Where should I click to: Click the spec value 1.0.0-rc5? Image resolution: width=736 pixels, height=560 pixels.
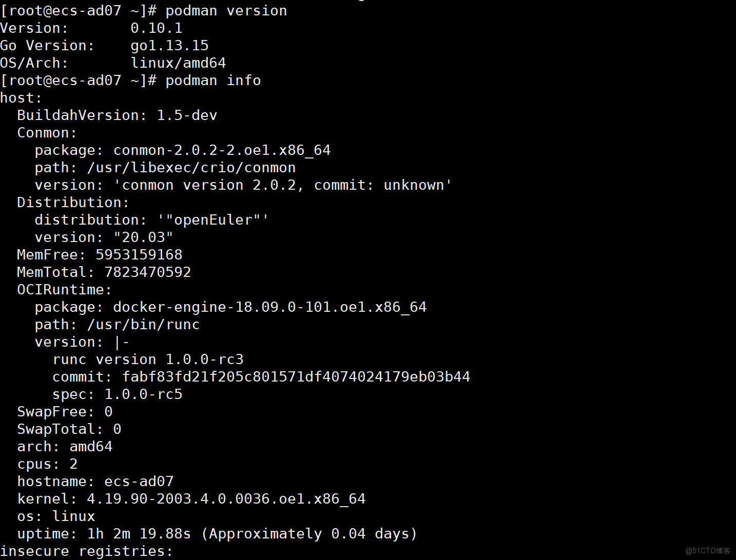pyautogui.click(x=143, y=394)
